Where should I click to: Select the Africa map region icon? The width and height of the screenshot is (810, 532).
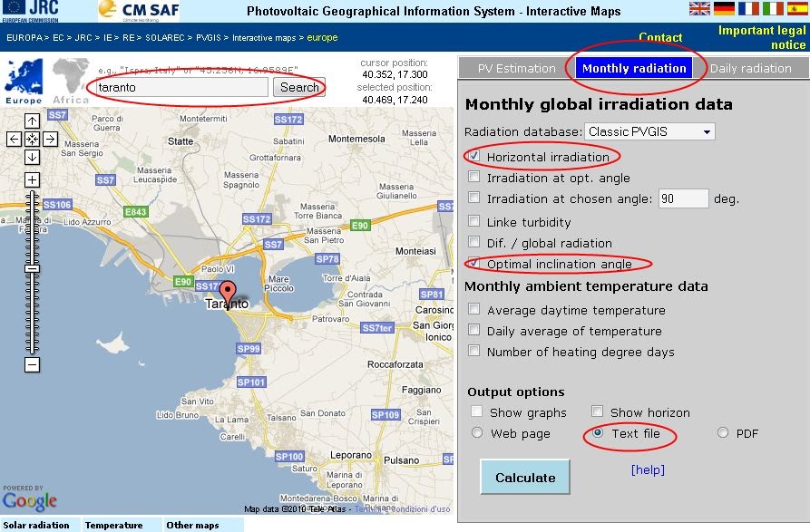71,81
